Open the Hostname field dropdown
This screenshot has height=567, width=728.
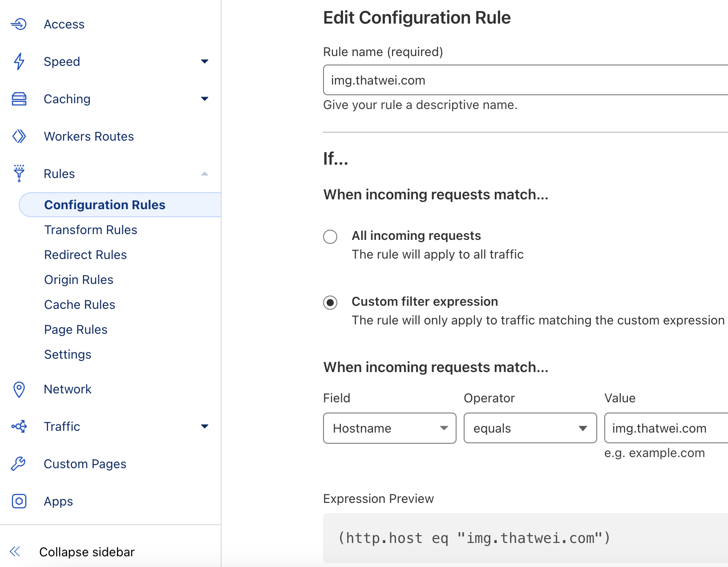(389, 428)
